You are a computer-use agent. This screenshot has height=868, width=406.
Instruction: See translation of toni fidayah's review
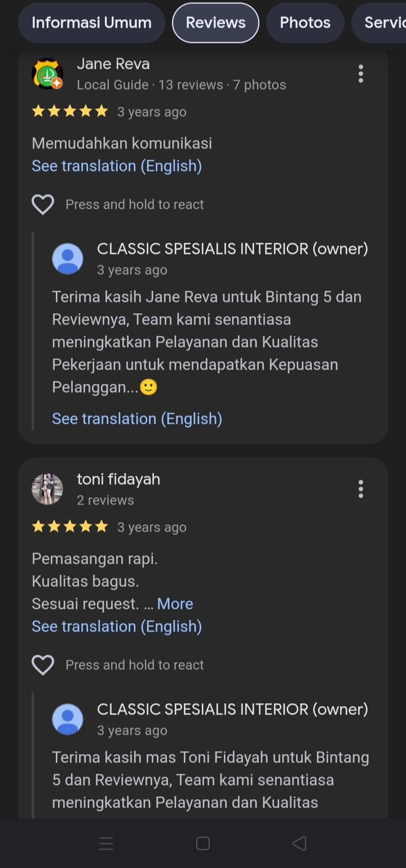[117, 626]
